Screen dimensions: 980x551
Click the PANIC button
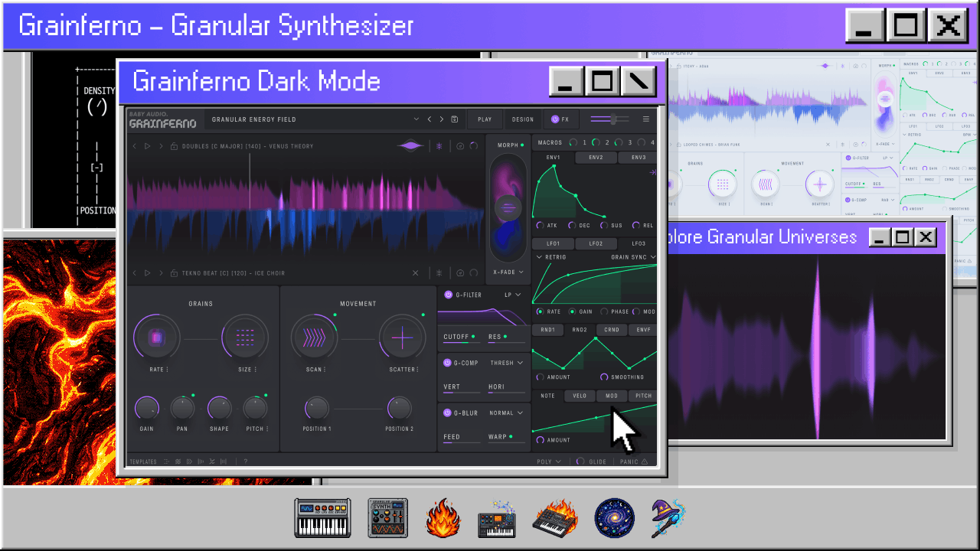[634, 461]
